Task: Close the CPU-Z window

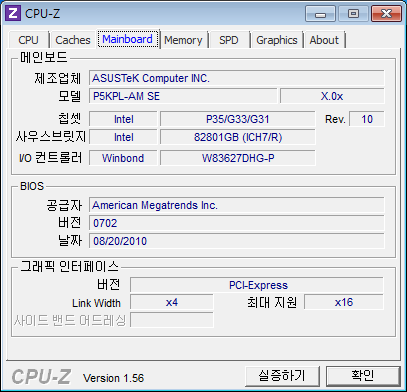Action: (x=386, y=14)
